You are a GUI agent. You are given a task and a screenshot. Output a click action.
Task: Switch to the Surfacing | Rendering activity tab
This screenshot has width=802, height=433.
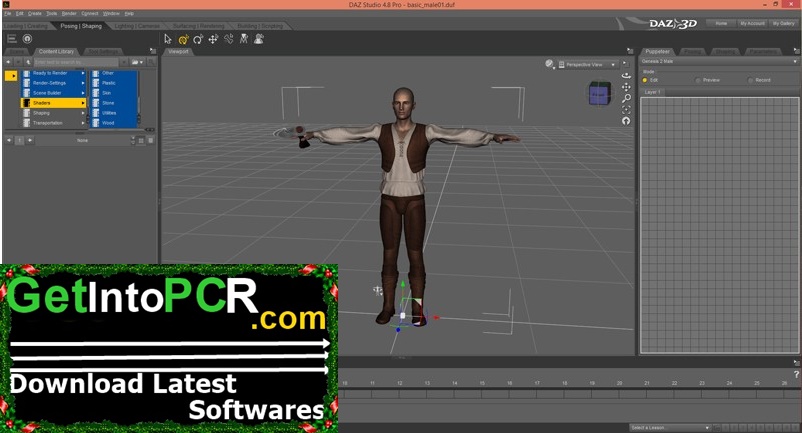click(x=198, y=26)
